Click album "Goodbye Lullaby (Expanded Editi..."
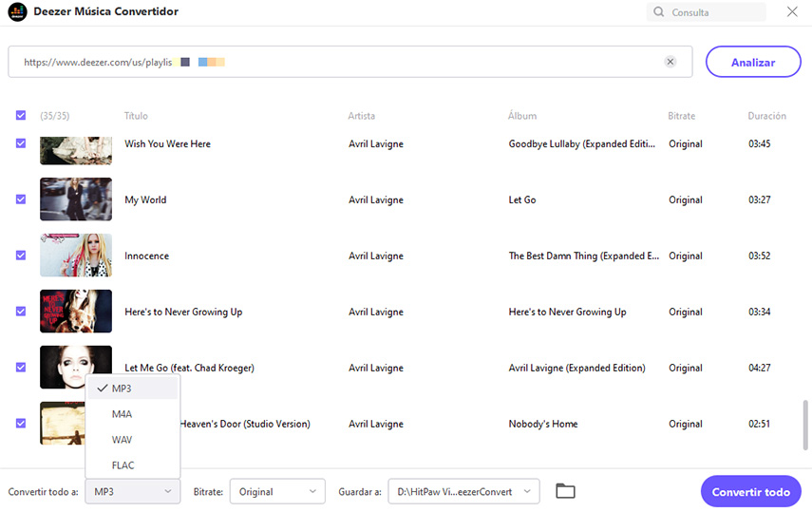The width and height of the screenshot is (812, 512). point(581,143)
